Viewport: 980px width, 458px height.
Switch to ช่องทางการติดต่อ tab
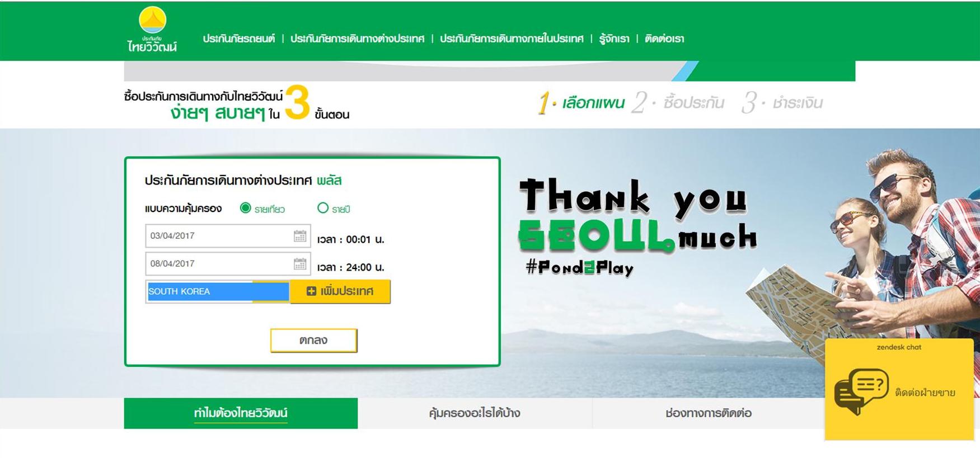709,413
